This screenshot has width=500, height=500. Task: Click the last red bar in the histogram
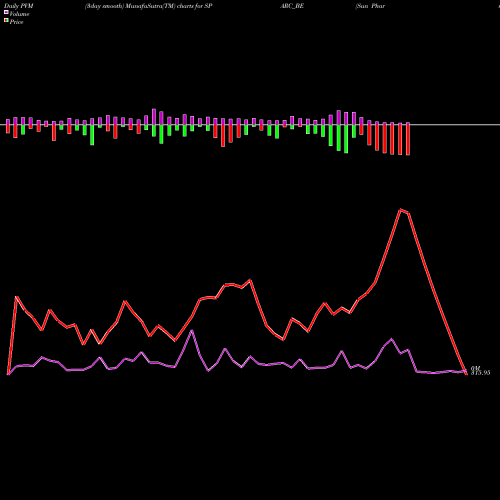point(408,139)
